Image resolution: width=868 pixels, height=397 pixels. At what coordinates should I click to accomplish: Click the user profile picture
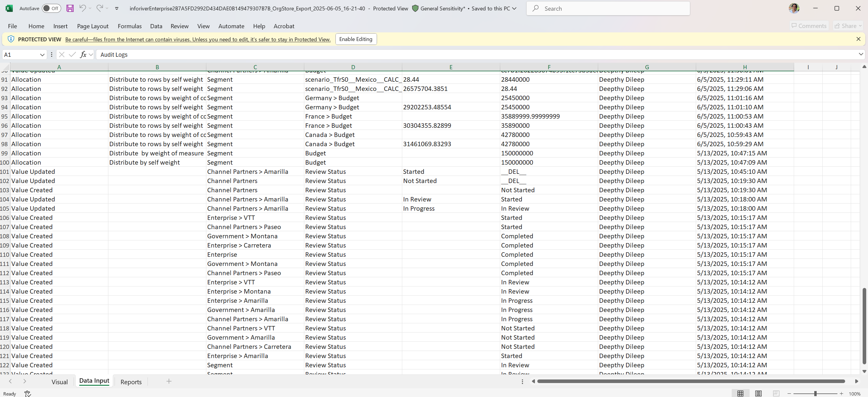coord(794,8)
